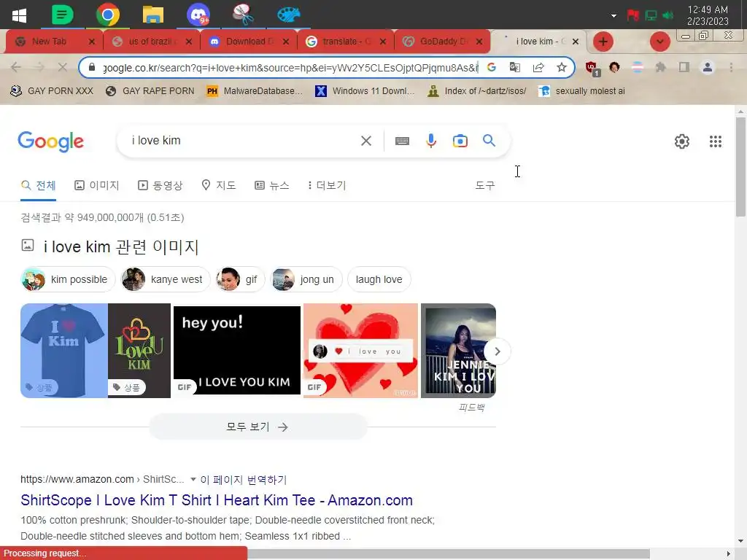Select the 'gif' image chip
The height and width of the screenshot is (560, 747).
239,279
